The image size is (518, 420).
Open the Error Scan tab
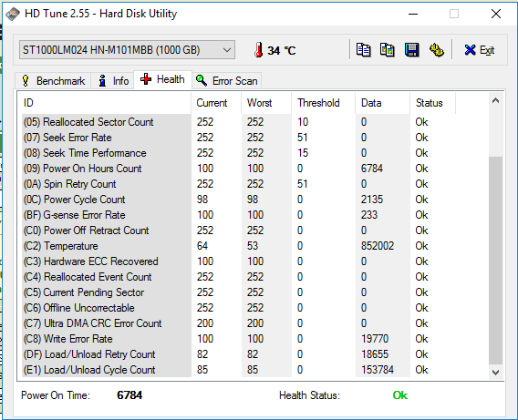click(226, 81)
